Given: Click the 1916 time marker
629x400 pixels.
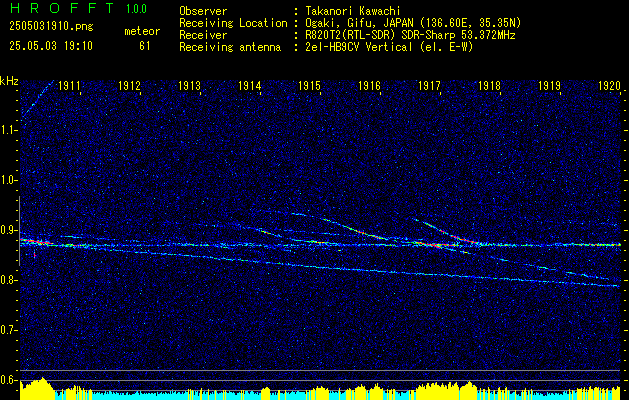Looking at the screenshot, I should coord(369,85).
